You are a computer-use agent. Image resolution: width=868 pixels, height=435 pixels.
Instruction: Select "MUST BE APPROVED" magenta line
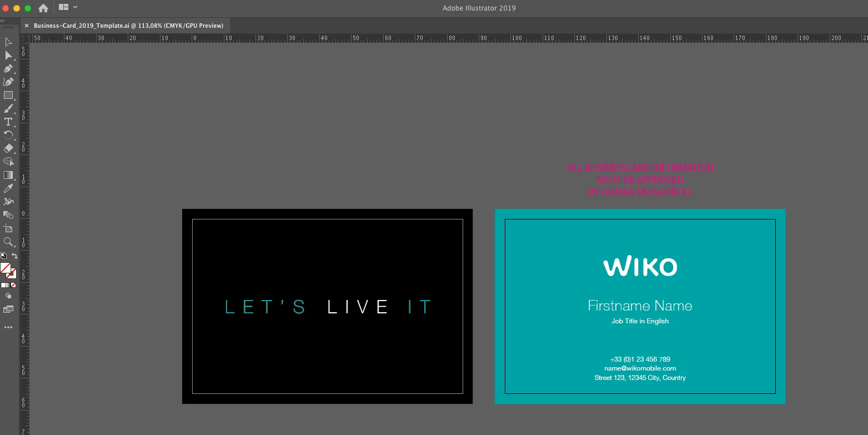click(640, 179)
